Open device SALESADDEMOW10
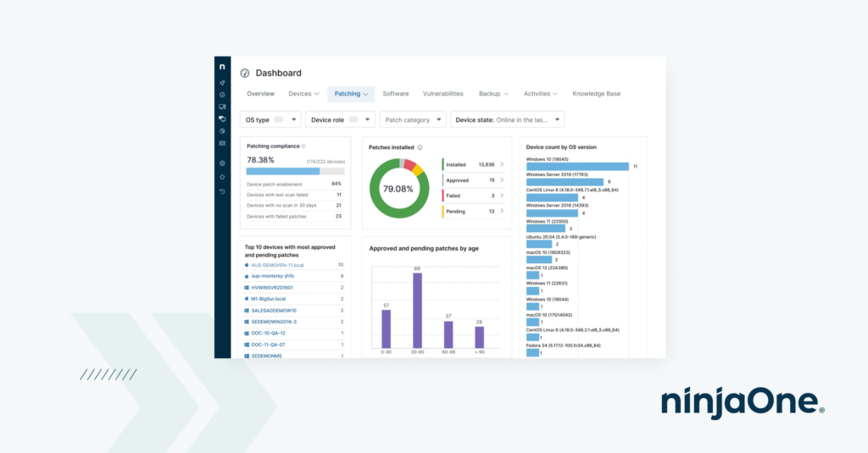This screenshot has height=453, width=868. coord(274,310)
